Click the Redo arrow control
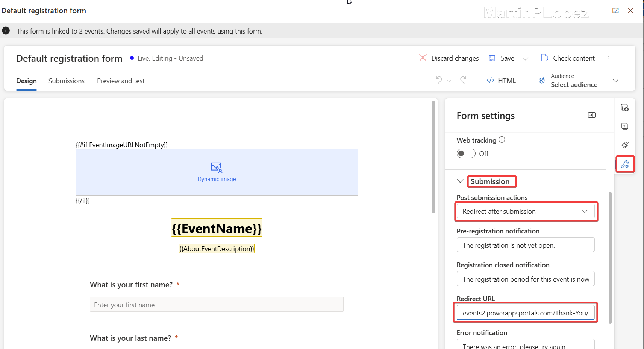This screenshot has width=644, height=349. 463,80
